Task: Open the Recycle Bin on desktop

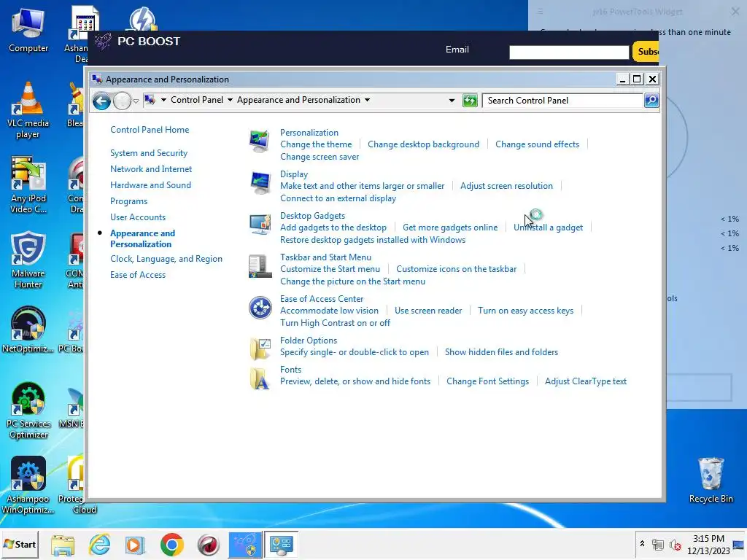Action: coord(711,480)
